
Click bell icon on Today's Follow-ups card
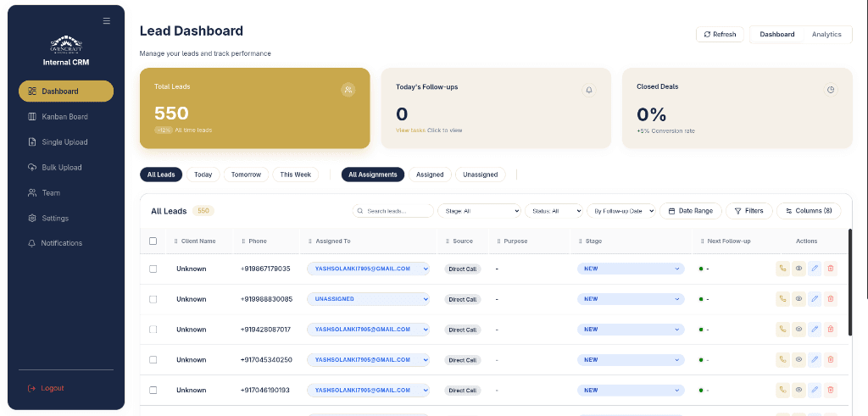589,90
